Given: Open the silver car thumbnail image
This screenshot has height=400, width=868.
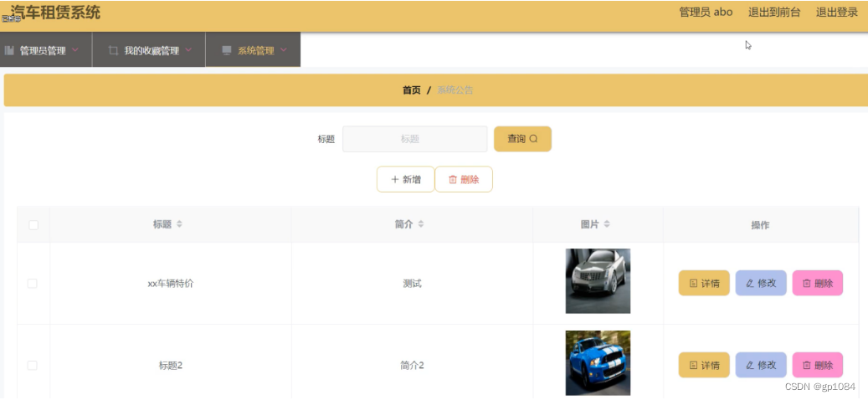Looking at the screenshot, I should [598, 281].
